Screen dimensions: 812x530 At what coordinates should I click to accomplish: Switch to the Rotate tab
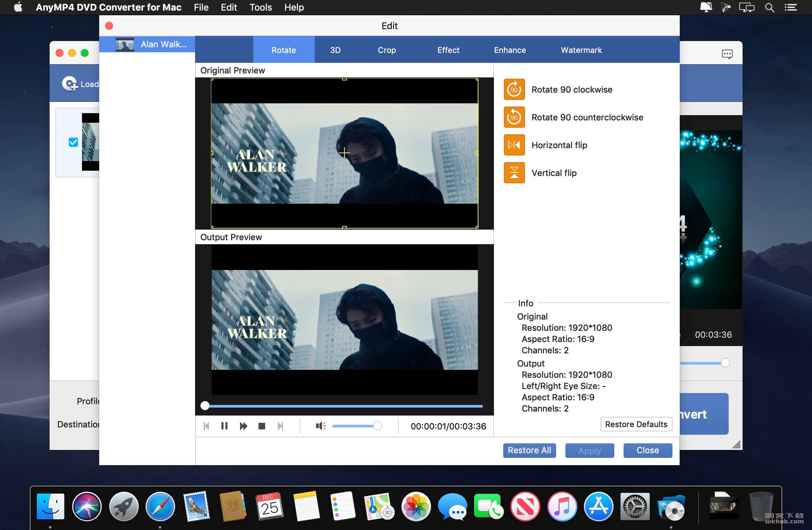pyautogui.click(x=284, y=50)
